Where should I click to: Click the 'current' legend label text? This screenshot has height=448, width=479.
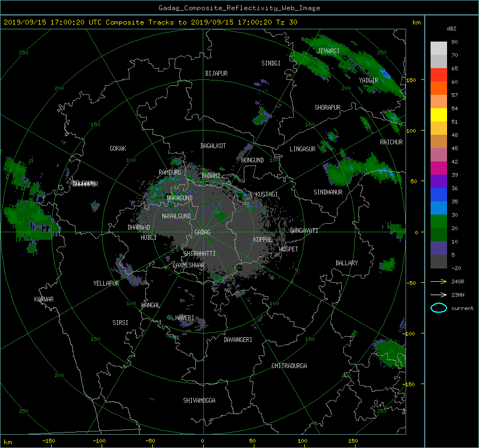[x=462, y=308]
